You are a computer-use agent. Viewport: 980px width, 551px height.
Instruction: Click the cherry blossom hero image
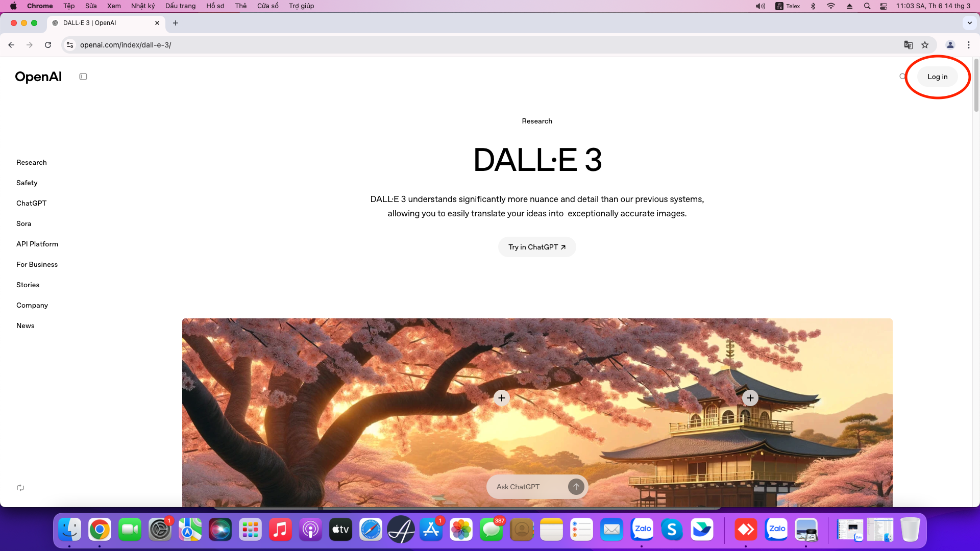click(537, 412)
